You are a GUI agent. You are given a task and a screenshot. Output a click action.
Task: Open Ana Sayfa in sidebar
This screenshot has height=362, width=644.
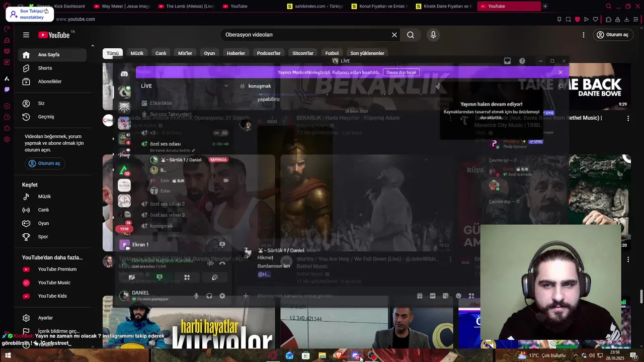(x=52, y=55)
